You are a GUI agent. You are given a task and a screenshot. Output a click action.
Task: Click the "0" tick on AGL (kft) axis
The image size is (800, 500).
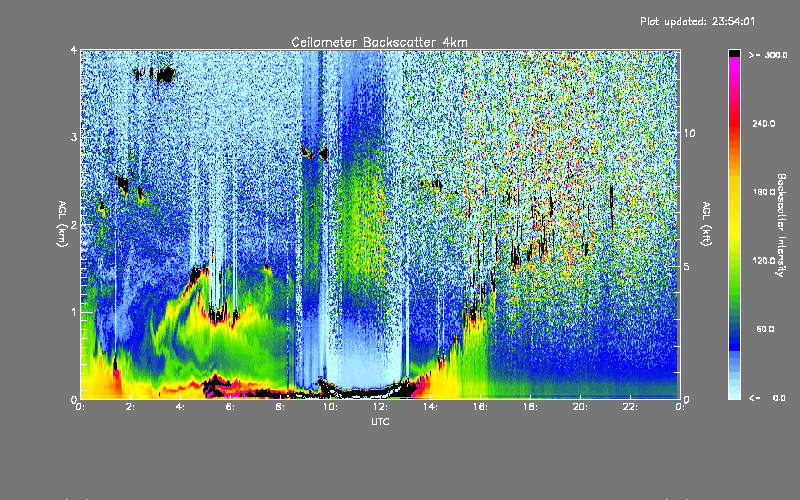pos(686,399)
